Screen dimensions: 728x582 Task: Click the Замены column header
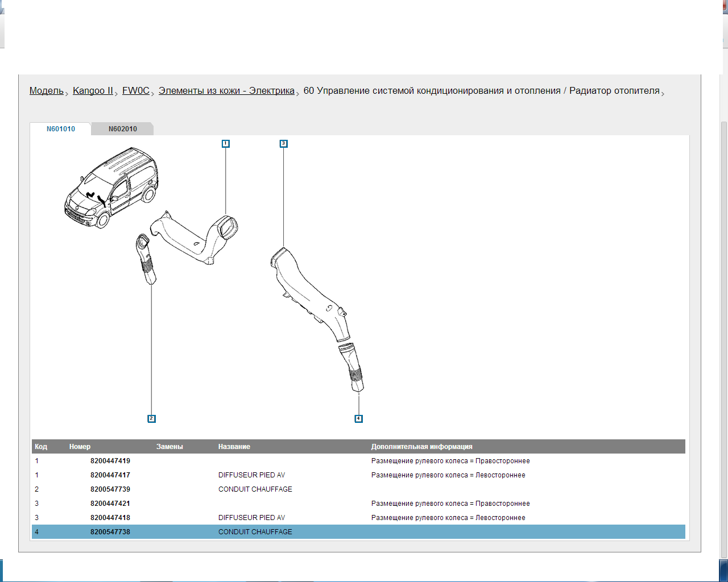169,447
